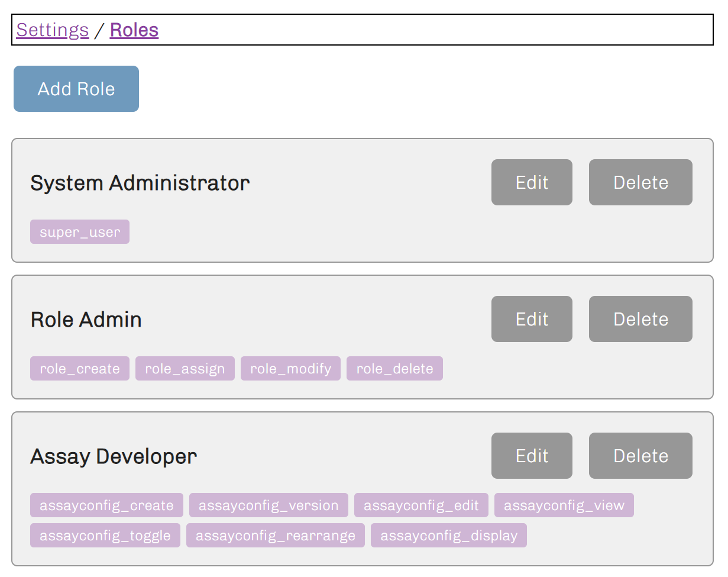Edit the Role Admin role
The image size is (728, 577).
[532, 319]
